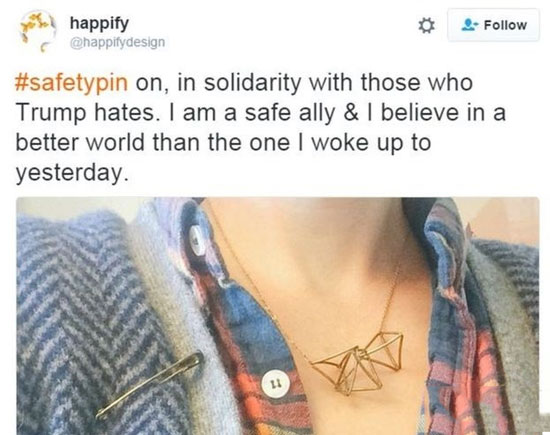Image resolution: width=550 pixels, height=435 pixels.
Task: Click the happify profile avatar
Action: point(38,31)
